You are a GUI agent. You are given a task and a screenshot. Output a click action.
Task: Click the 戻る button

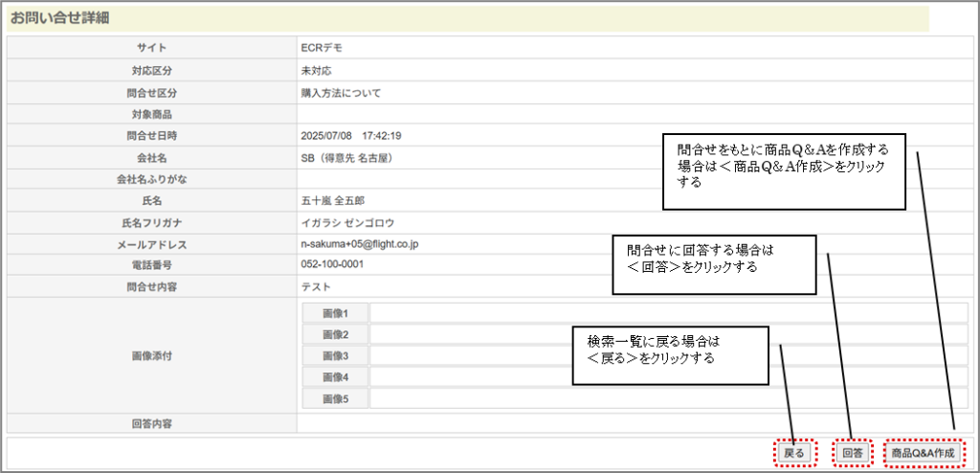click(x=794, y=452)
